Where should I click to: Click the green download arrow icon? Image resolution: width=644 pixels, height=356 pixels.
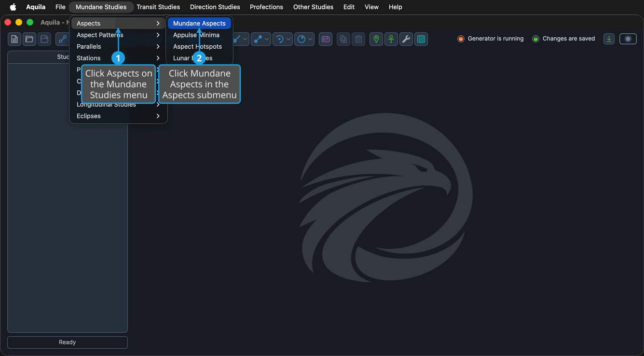pos(609,39)
